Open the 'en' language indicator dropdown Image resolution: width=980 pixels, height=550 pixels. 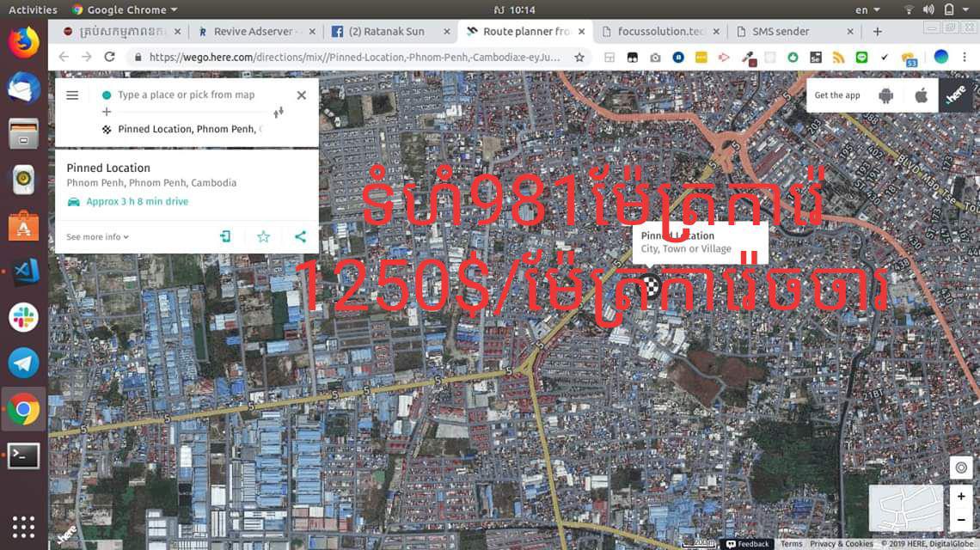click(866, 9)
